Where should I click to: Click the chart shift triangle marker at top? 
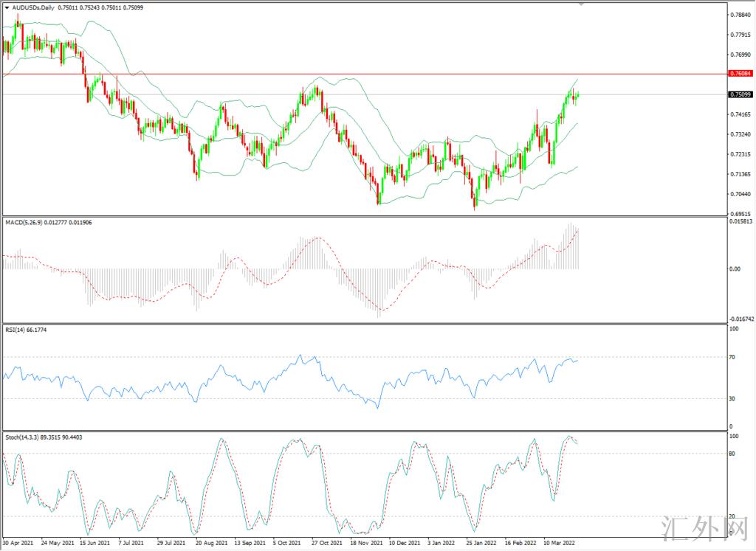click(582, 4)
